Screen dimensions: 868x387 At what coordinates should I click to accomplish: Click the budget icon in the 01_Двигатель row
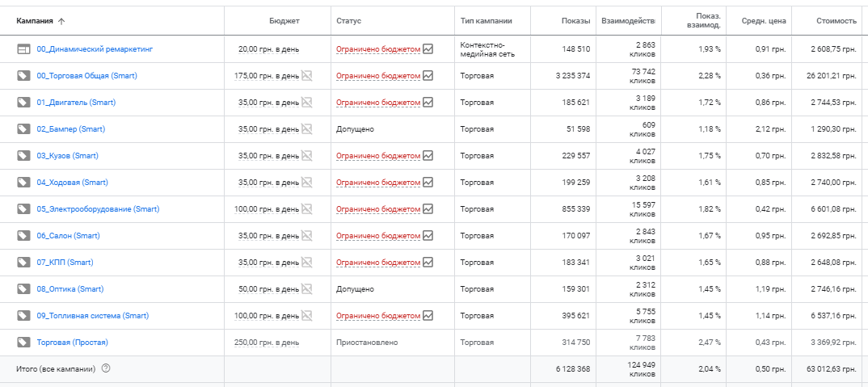tap(306, 102)
